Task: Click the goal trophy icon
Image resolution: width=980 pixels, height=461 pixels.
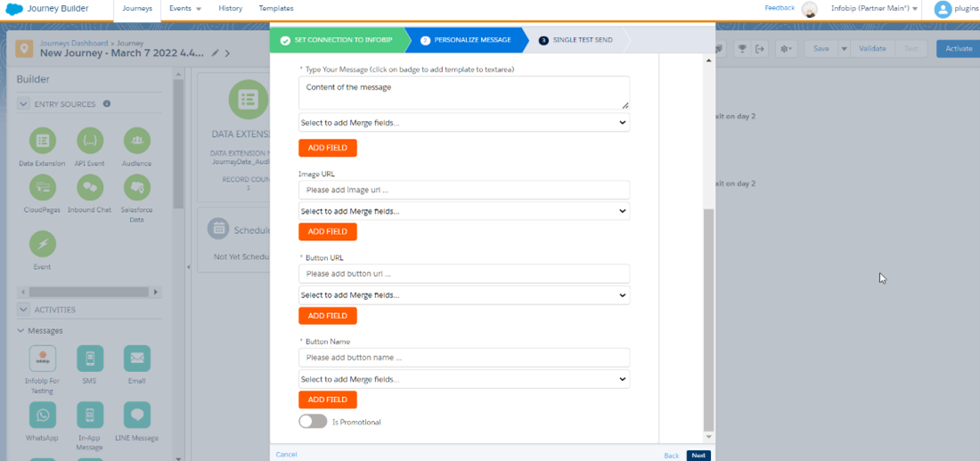Action: tap(742, 49)
